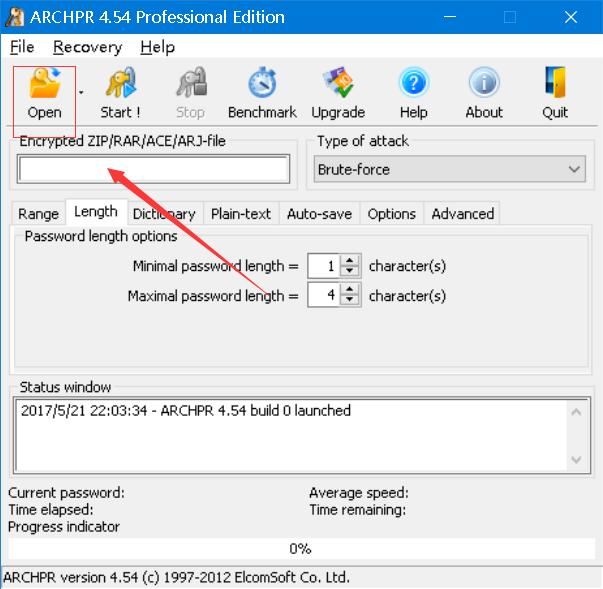Increase maximal password length with up arrow
This screenshot has height=589, width=603.
350,290
